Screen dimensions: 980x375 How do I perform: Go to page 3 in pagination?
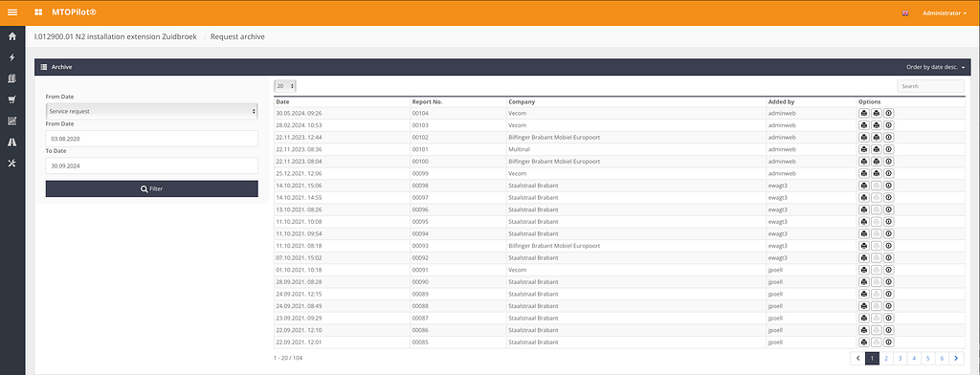point(900,358)
